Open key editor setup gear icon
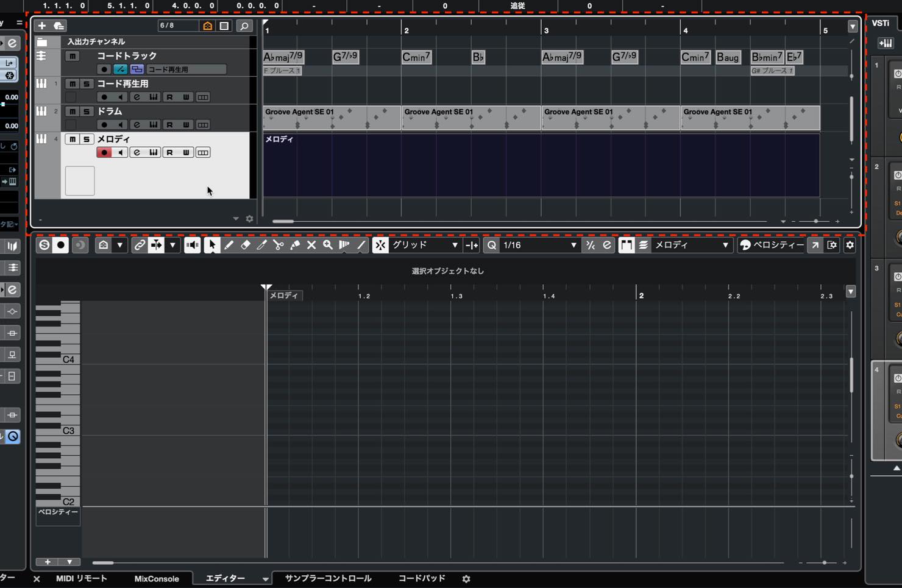The image size is (902, 588). 850,245
